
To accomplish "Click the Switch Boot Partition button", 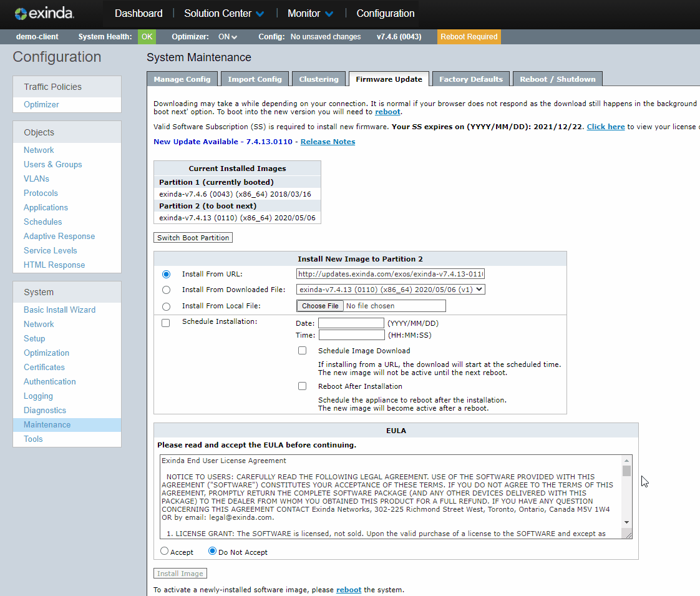I will [193, 238].
